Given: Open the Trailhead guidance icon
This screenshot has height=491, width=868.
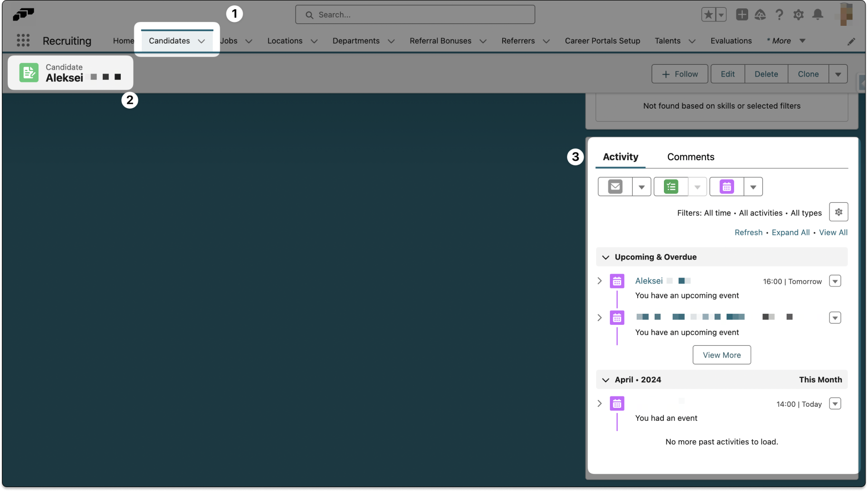Looking at the screenshot, I should (761, 15).
